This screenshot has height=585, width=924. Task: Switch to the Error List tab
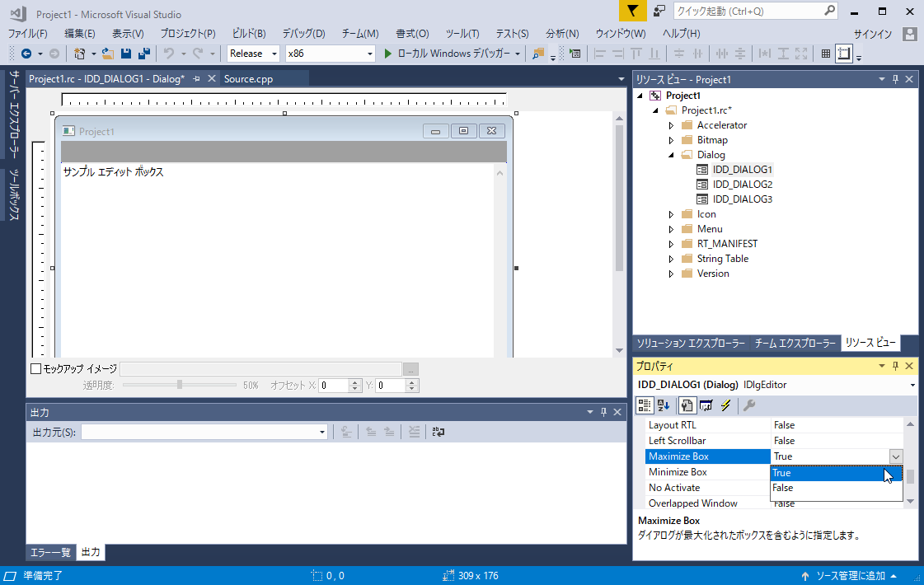(x=50, y=552)
